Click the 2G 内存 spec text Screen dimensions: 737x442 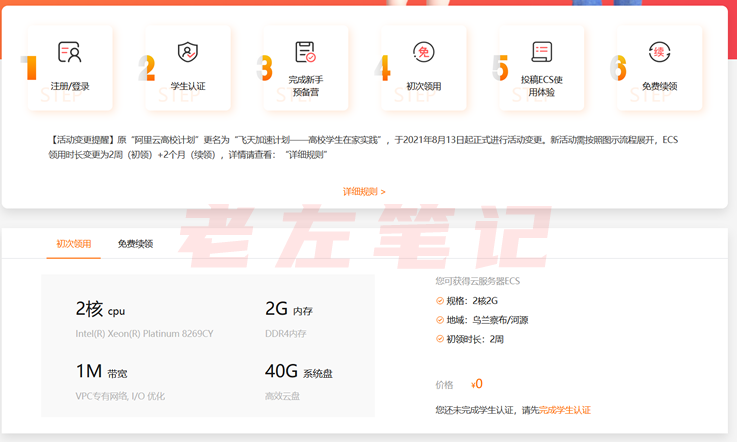289,309
